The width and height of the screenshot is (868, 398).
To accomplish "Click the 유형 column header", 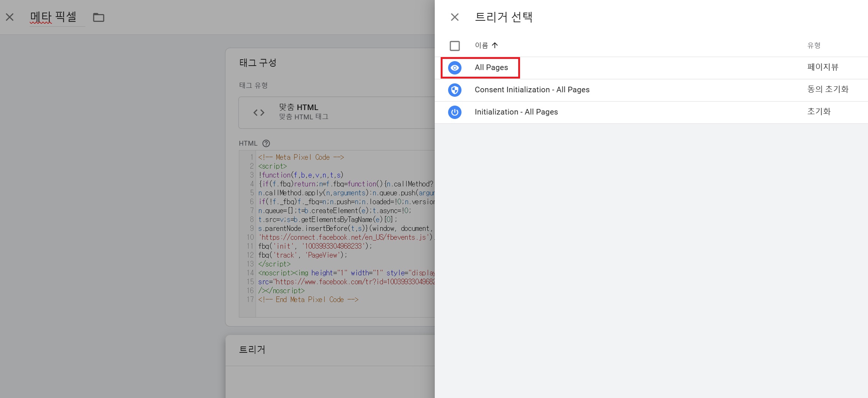I will point(814,45).
